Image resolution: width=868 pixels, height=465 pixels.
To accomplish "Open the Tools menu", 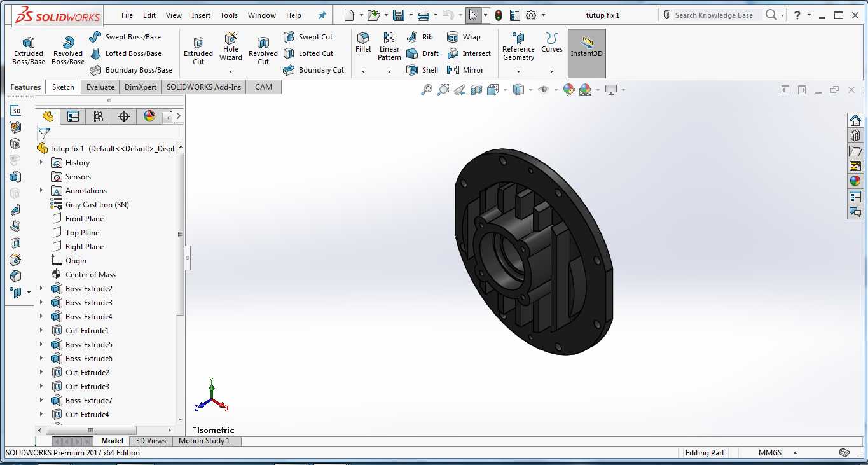I will click(x=229, y=15).
